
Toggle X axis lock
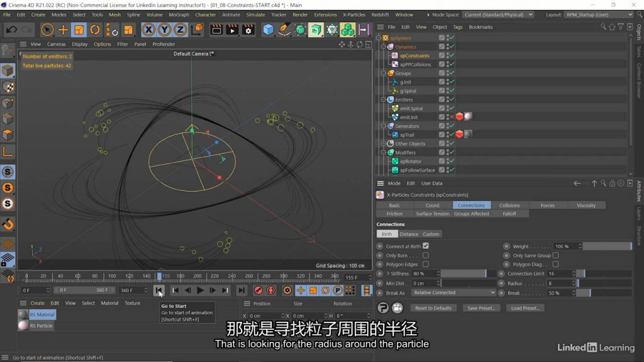[148, 30]
